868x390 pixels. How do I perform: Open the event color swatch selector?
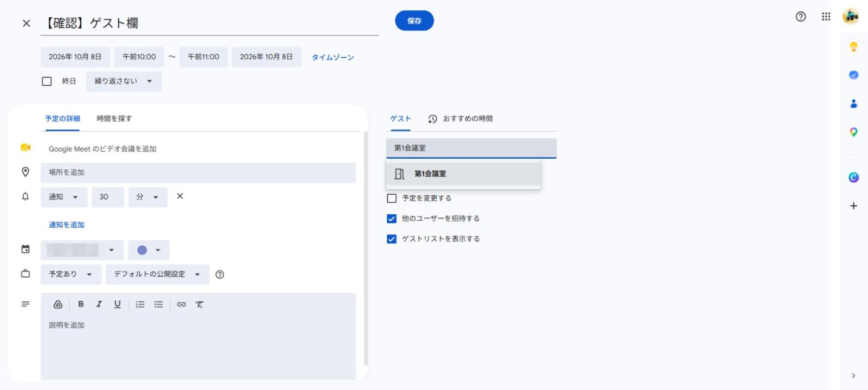[x=148, y=250]
